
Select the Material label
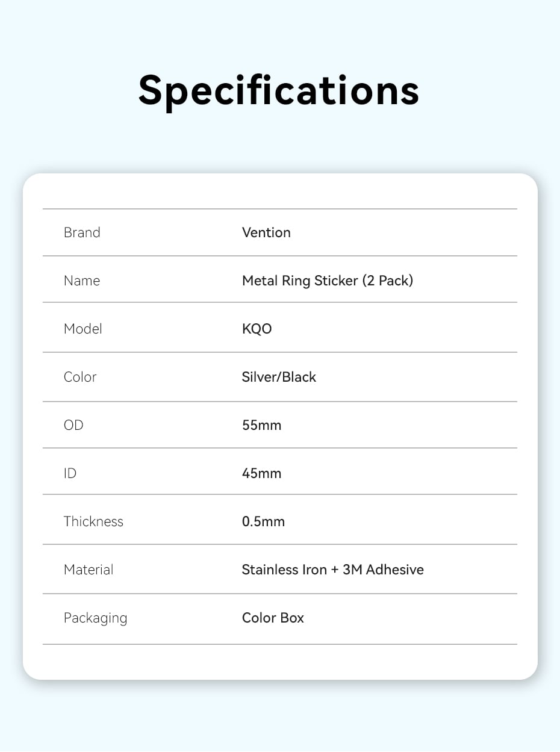point(89,570)
